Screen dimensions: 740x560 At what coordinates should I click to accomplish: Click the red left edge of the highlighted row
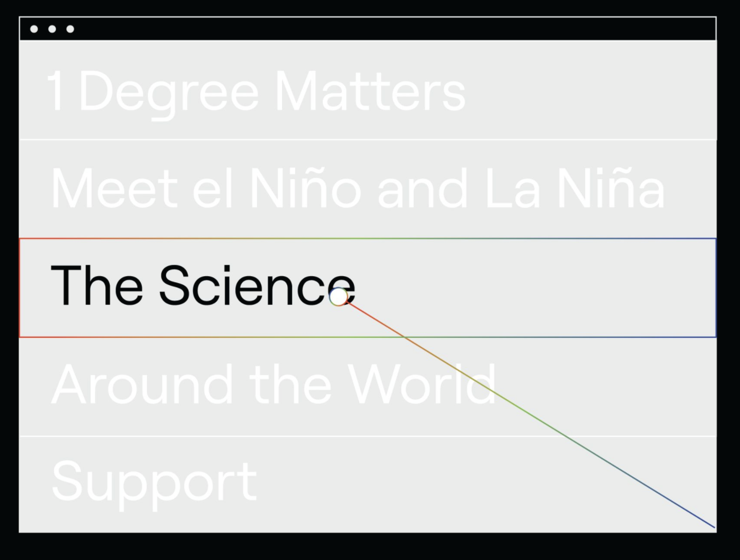click(20, 287)
